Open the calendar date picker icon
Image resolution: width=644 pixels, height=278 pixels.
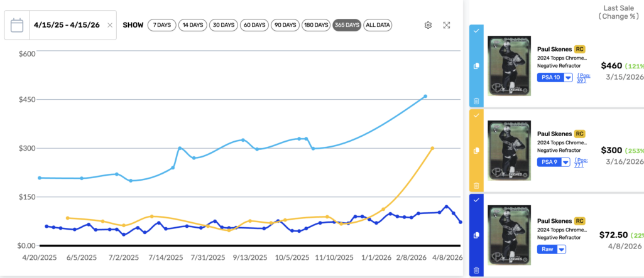17,25
